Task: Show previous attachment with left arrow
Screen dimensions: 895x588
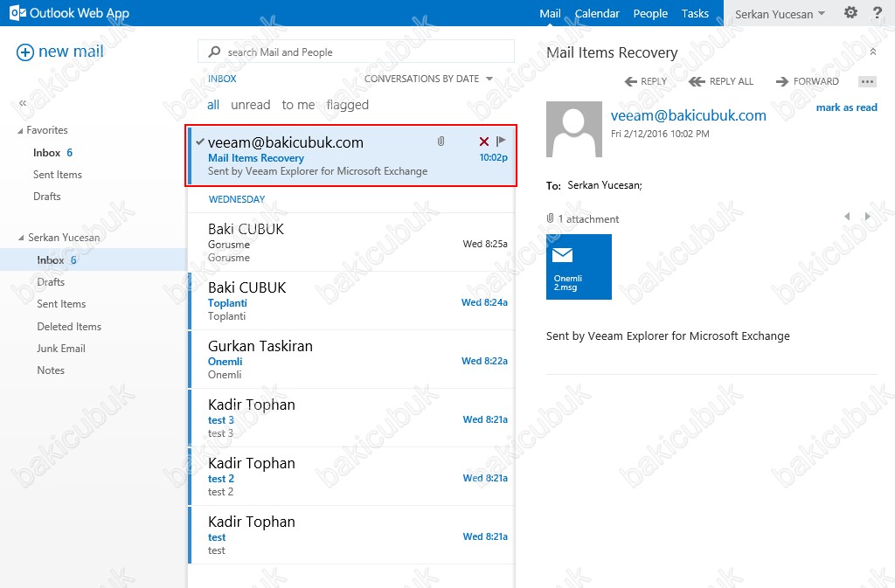Action: (x=847, y=216)
